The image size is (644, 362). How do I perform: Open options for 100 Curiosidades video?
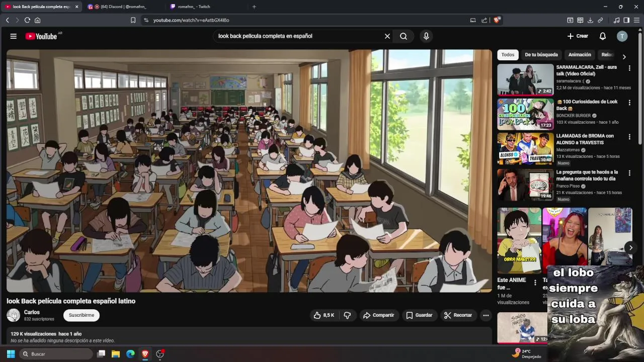[x=629, y=103]
